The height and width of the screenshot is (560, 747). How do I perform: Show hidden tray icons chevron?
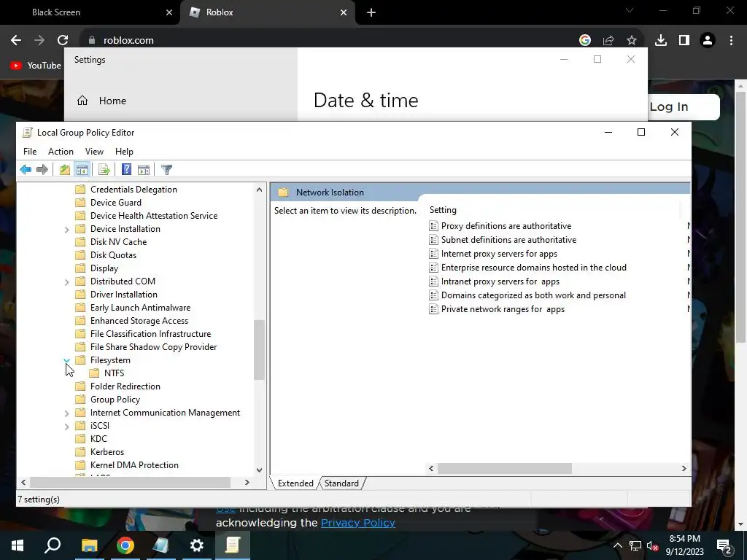click(x=617, y=545)
